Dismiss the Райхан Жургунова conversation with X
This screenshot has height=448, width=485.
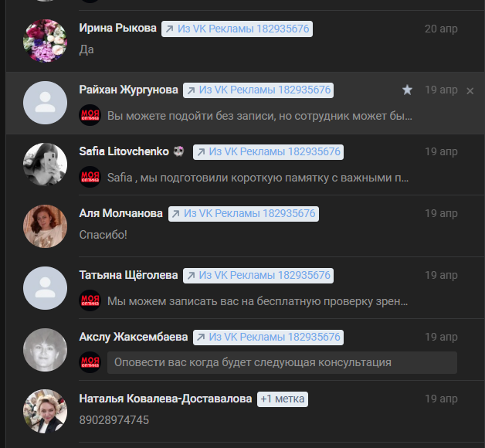470,91
